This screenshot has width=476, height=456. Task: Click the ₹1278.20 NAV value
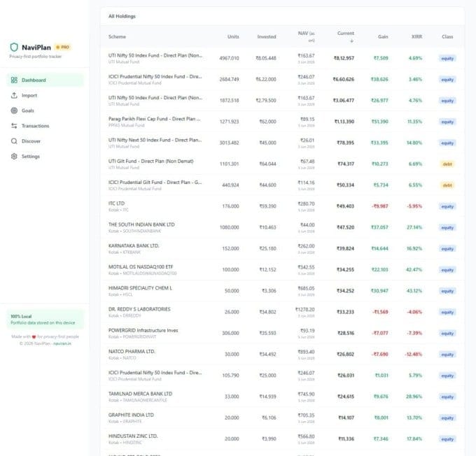pyautogui.click(x=305, y=309)
